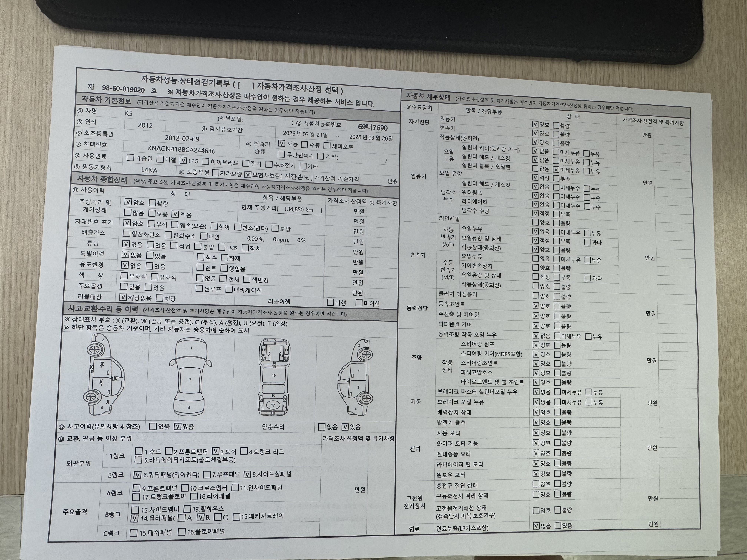Tick the 디젤 fuel checkbox
This screenshot has width=747, height=560.
click(x=160, y=159)
